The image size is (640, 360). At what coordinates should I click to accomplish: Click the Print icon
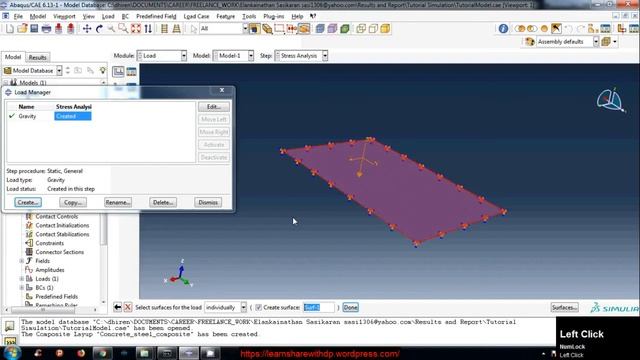coord(46,29)
